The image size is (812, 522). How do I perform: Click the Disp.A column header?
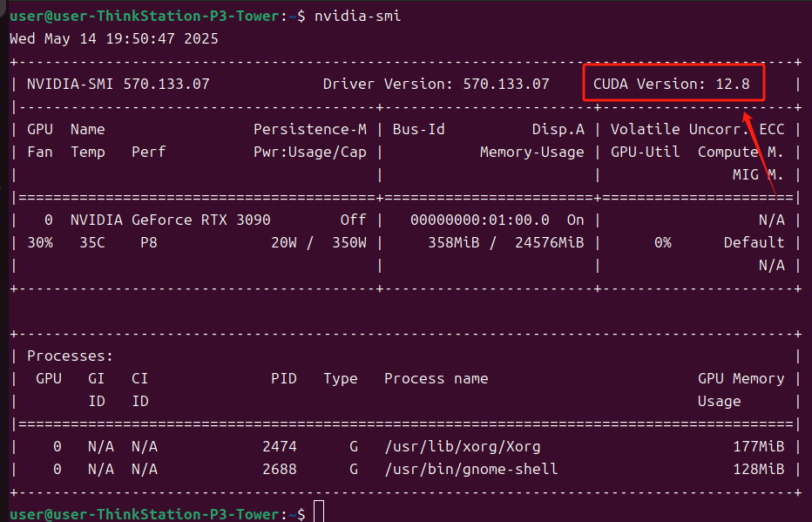point(558,130)
